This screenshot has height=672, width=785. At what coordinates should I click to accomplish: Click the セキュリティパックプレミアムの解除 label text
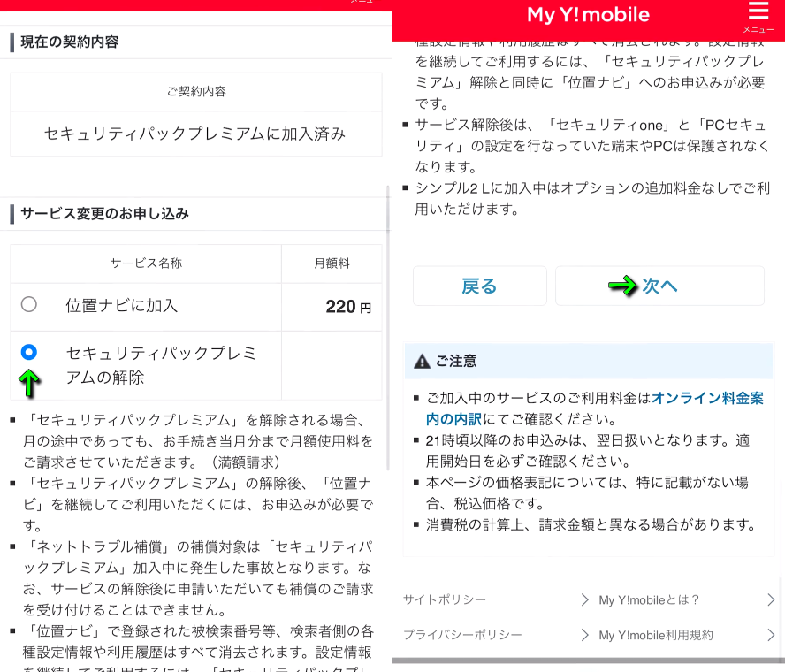(161, 365)
